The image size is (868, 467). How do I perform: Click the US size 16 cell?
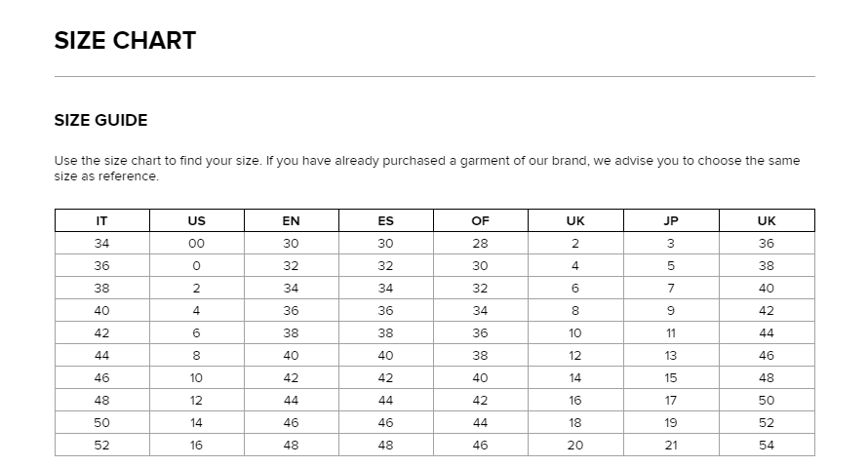196,445
